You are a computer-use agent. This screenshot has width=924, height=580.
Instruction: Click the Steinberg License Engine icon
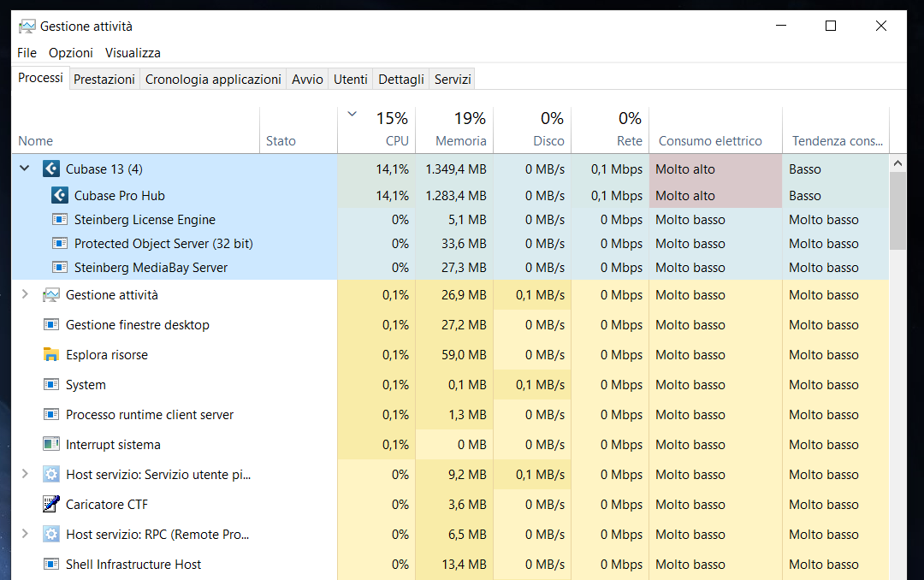pyautogui.click(x=60, y=220)
